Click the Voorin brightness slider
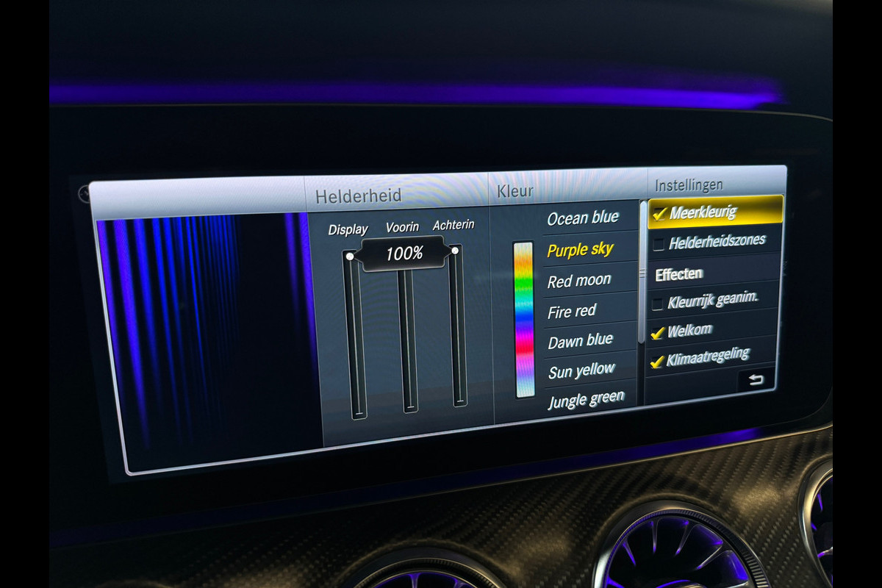The image size is (882, 588). [x=408, y=338]
